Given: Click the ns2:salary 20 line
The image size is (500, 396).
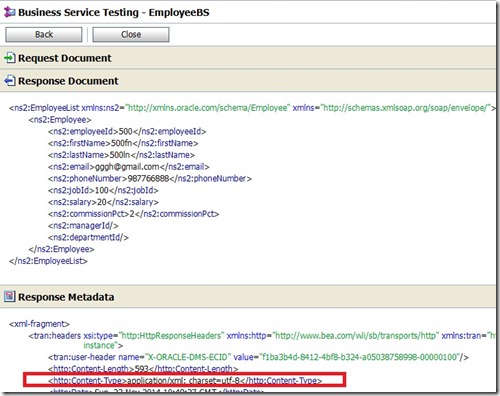Looking at the screenshot, I should click(x=103, y=202).
